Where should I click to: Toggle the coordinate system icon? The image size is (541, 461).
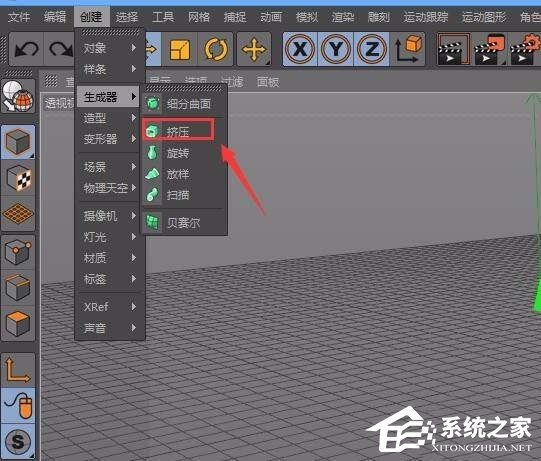pos(408,49)
